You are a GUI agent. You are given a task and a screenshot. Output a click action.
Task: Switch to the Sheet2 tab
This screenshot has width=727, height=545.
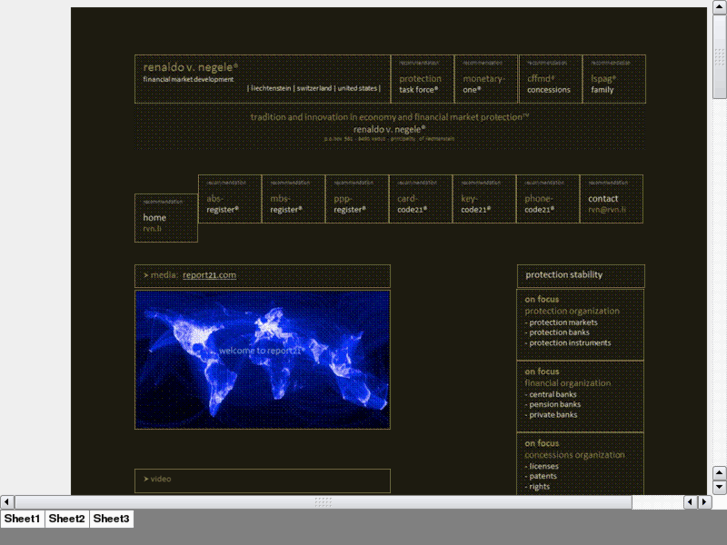click(67, 519)
